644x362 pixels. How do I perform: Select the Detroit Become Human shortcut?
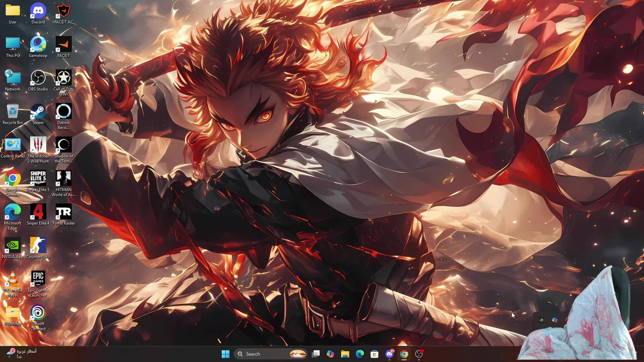coord(63,117)
